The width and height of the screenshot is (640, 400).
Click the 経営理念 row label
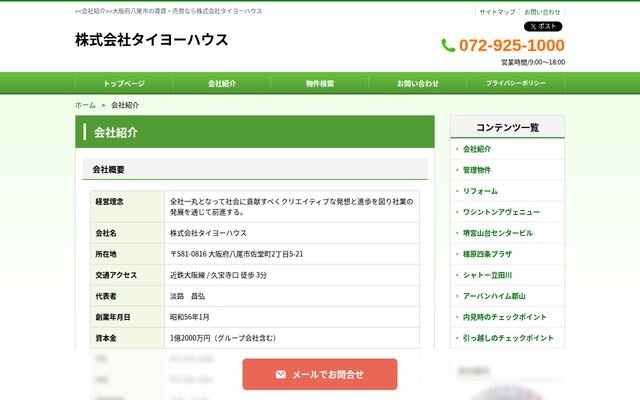(109, 202)
